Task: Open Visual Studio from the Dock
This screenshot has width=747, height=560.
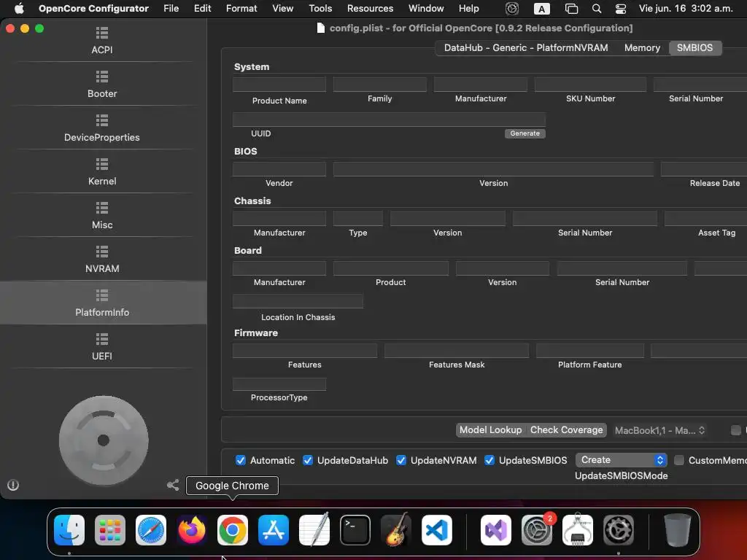Action: 496,530
